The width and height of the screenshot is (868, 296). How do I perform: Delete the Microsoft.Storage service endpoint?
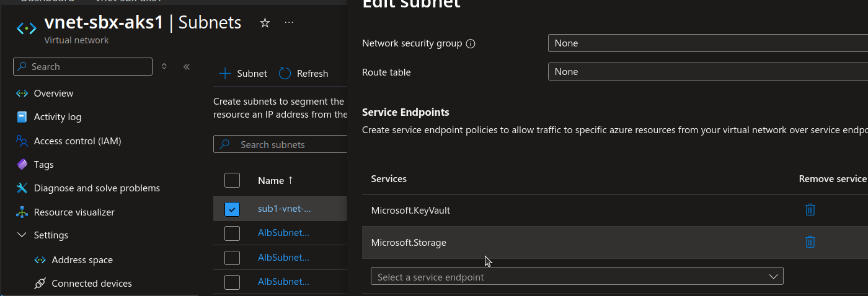810,242
